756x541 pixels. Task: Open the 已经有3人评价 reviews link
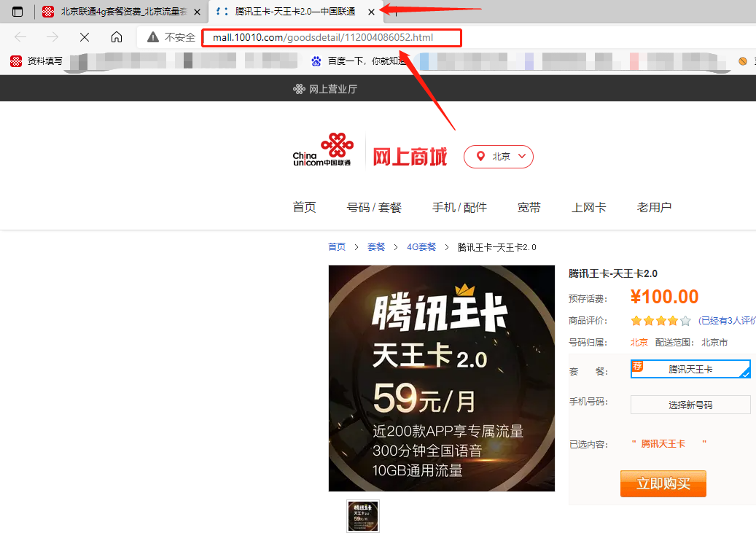click(727, 321)
